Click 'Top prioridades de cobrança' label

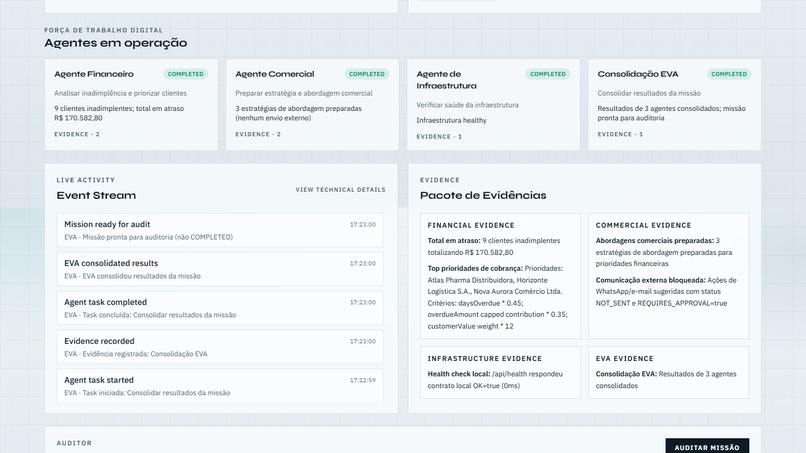pyautogui.click(x=475, y=268)
